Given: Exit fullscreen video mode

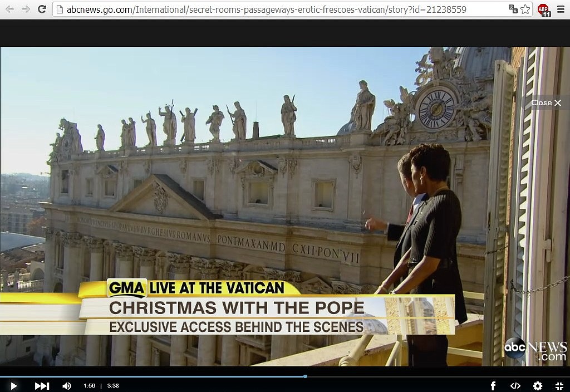Looking at the screenshot, I should pyautogui.click(x=559, y=385).
